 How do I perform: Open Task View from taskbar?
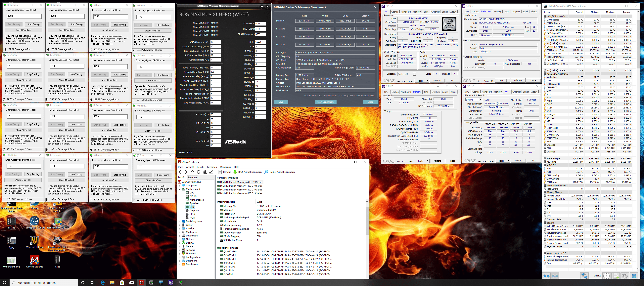93,282
